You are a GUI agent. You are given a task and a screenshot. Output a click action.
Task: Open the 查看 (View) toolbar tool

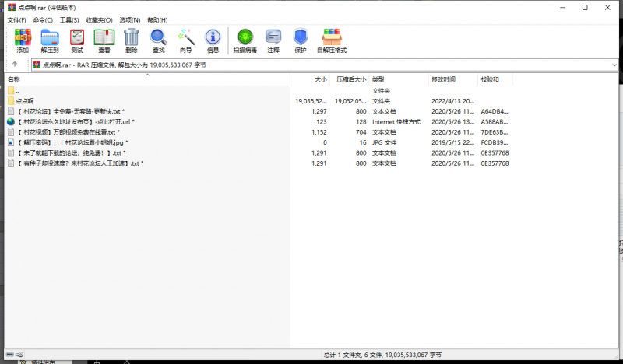(x=104, y=40)
